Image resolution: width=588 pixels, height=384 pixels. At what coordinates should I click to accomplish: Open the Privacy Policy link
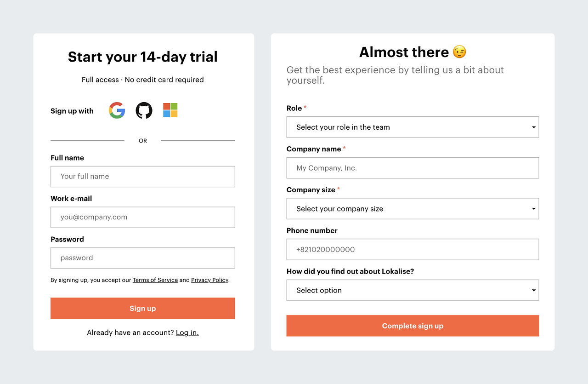[x=209, y=280]
